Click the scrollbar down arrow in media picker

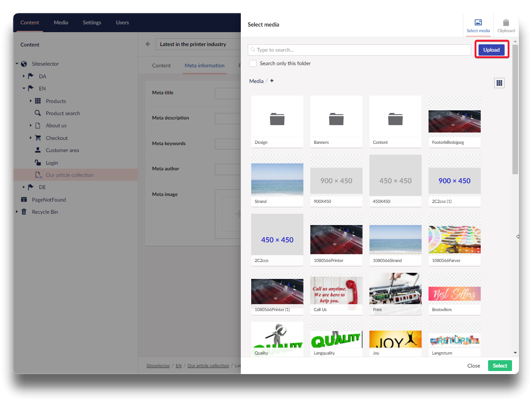(x=515, y=353)
